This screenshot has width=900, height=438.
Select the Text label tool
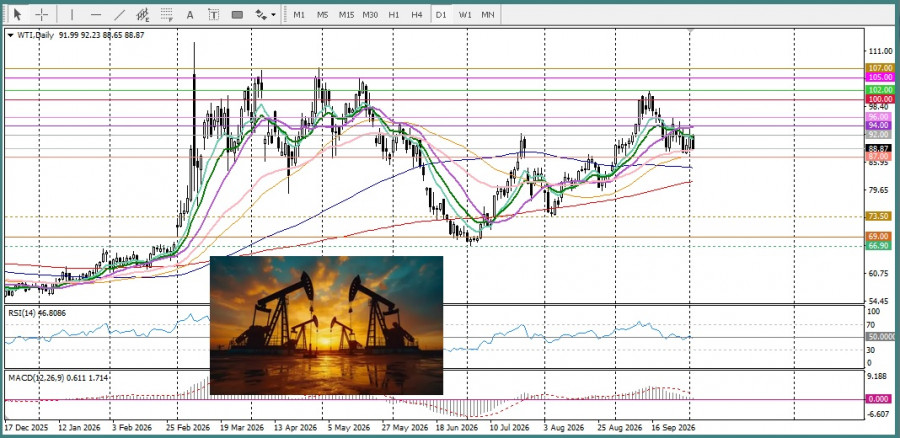coord(214,14)
